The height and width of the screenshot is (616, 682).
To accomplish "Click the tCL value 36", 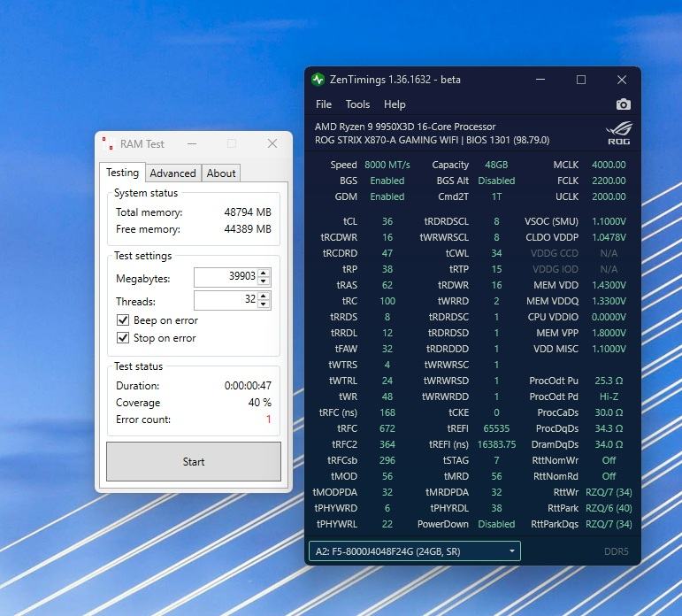I will point(387,221).
